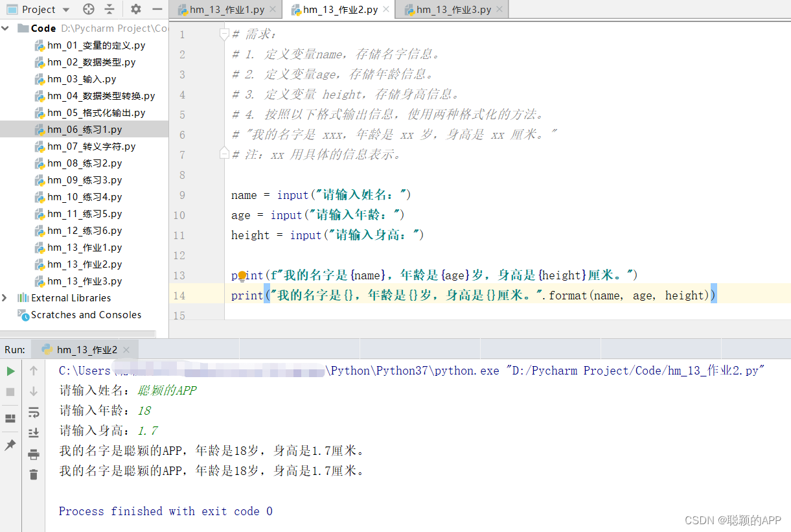This screenshot has width=791, height=532.
Task: Click the Up the Stack Trace arrow
Action: click(x=34, y=371)
